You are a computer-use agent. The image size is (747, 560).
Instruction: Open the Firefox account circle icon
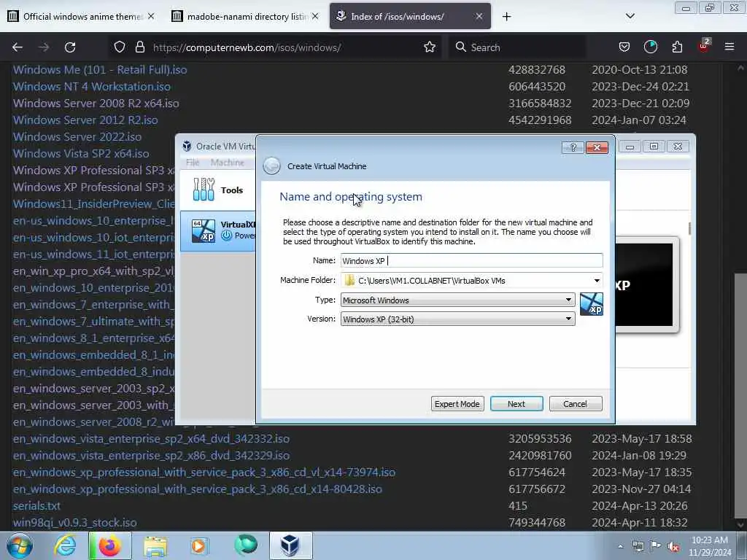tap(650, 47)
